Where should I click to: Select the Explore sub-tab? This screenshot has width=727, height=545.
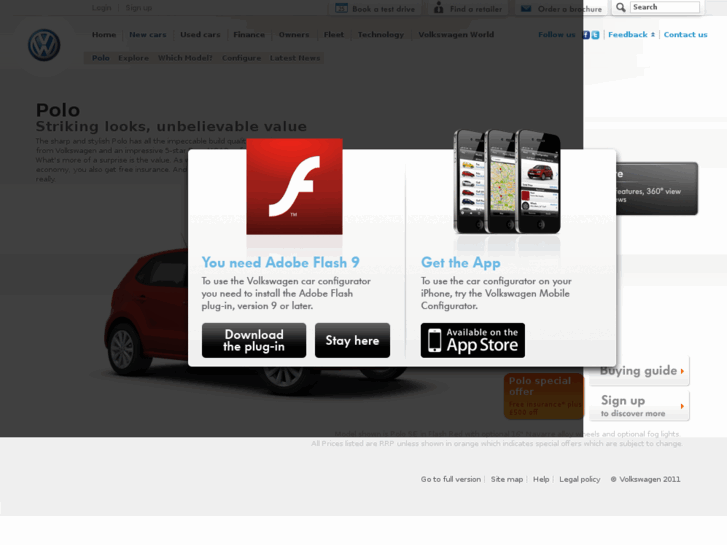pos(134,58)
